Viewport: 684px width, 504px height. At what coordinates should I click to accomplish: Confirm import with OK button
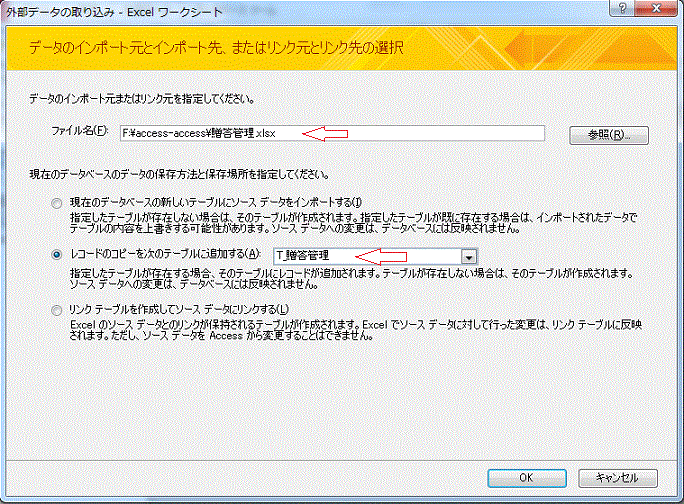[527, 478]
